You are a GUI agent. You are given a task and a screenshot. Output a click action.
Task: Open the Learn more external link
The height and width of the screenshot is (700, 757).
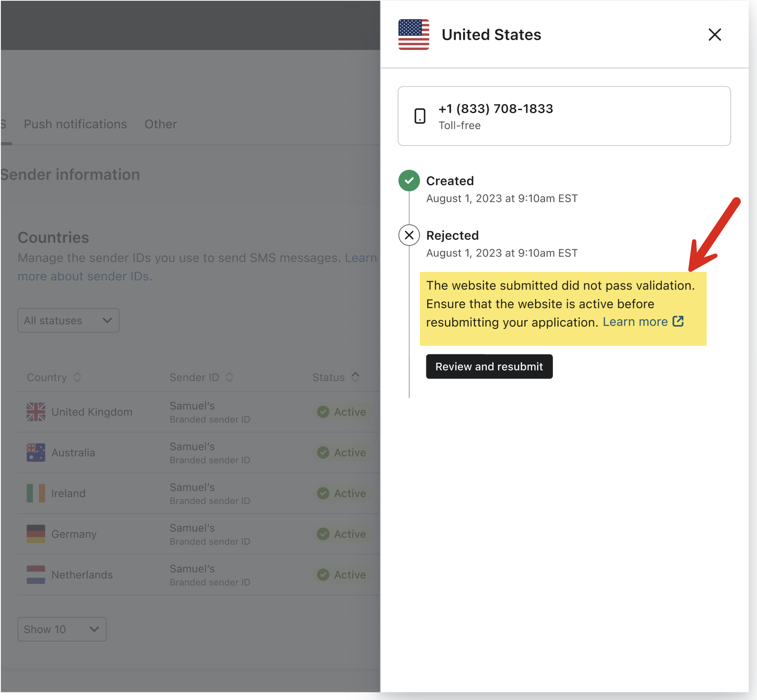[643, 322]
